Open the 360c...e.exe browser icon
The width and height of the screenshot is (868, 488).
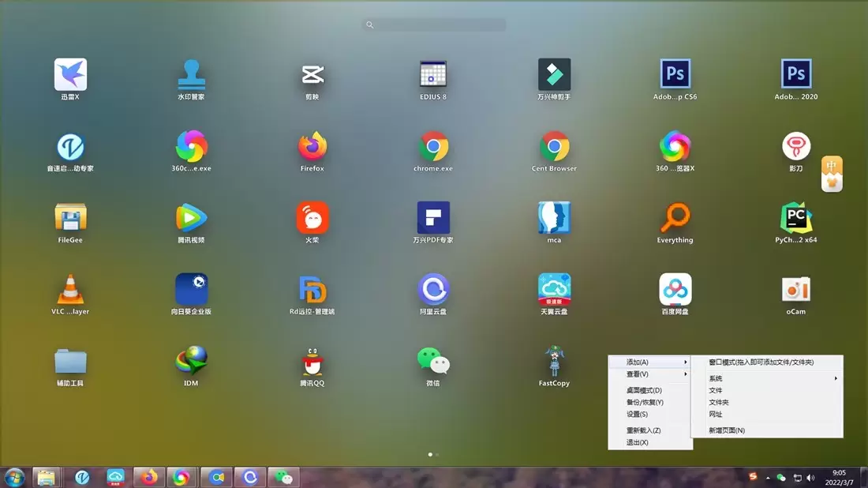coord(192,146)
